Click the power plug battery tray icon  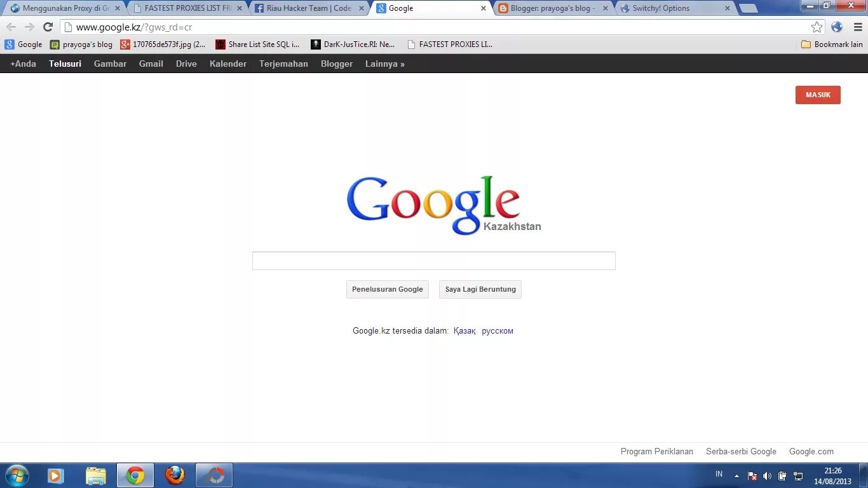point(782,475)
